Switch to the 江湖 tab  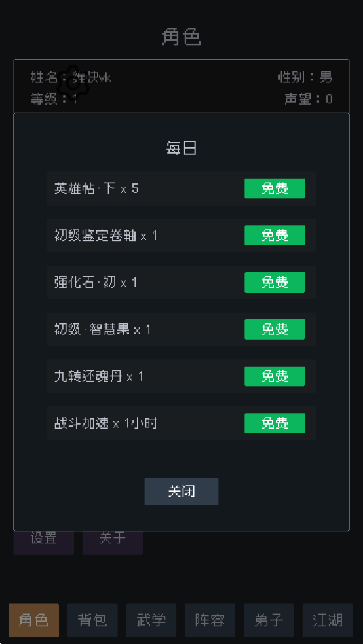(328, 620)
